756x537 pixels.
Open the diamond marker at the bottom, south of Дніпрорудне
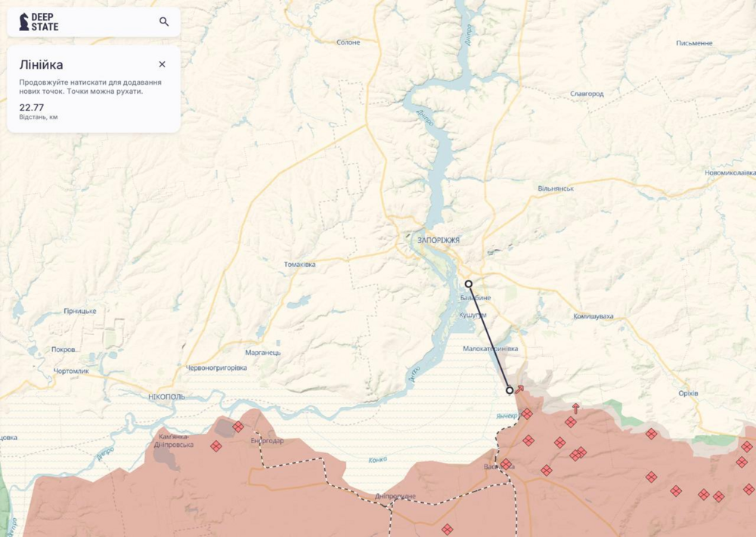point(448,529)
